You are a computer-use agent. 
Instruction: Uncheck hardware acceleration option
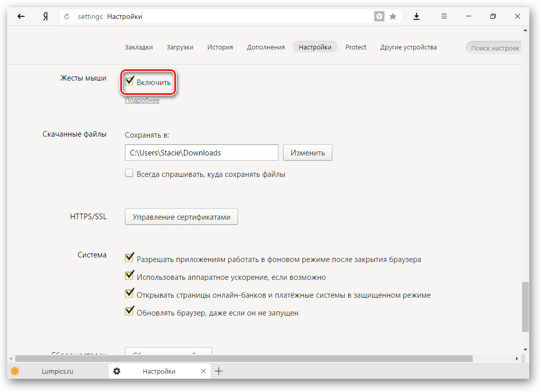(x=130, y=276)
